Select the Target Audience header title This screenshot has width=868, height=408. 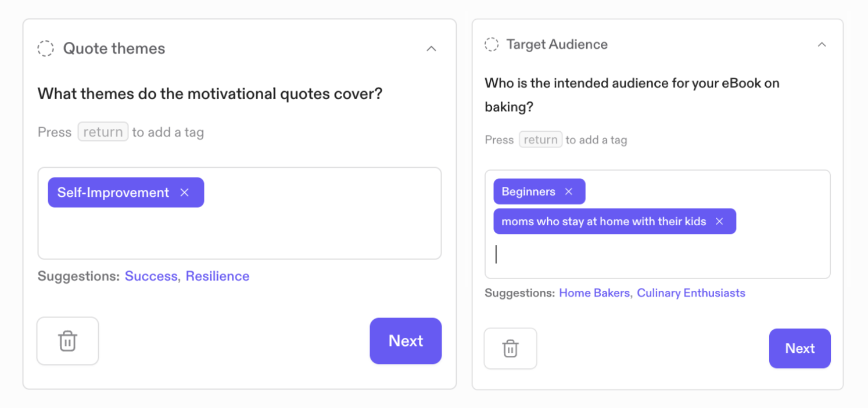557,45
